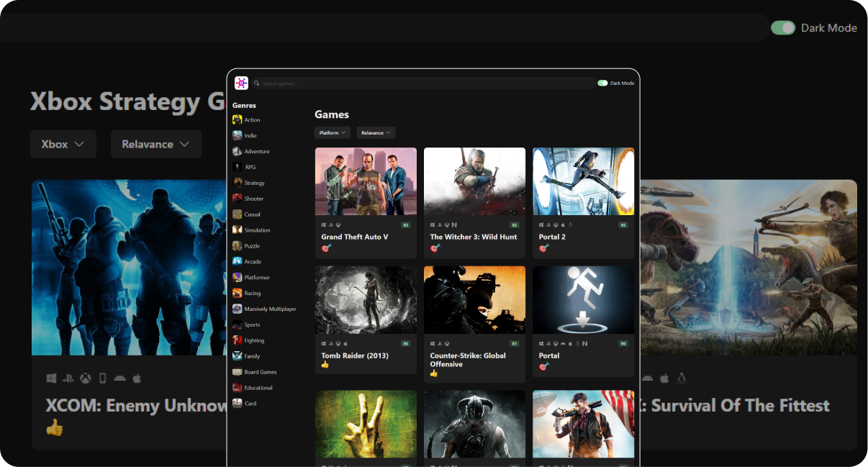The image size is (868, 467).
Task: Click the Search games input field
Action: click(425, 83)
